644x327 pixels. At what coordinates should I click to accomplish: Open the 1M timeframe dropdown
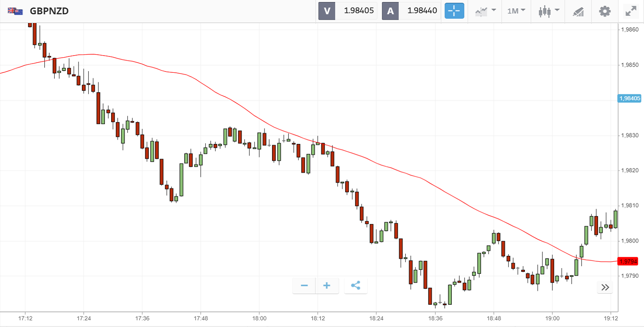coord(516,11)
